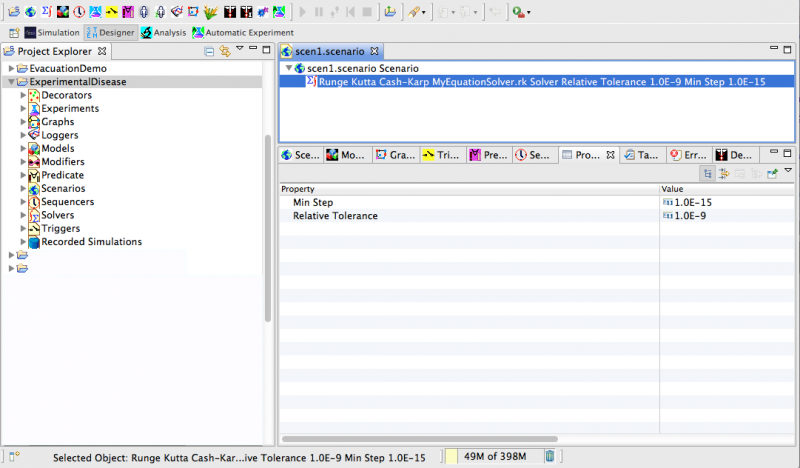Open the Models view tab
The height and width of the screenshot is (468, 800).
pyautogui.click(x=346, y=155)
